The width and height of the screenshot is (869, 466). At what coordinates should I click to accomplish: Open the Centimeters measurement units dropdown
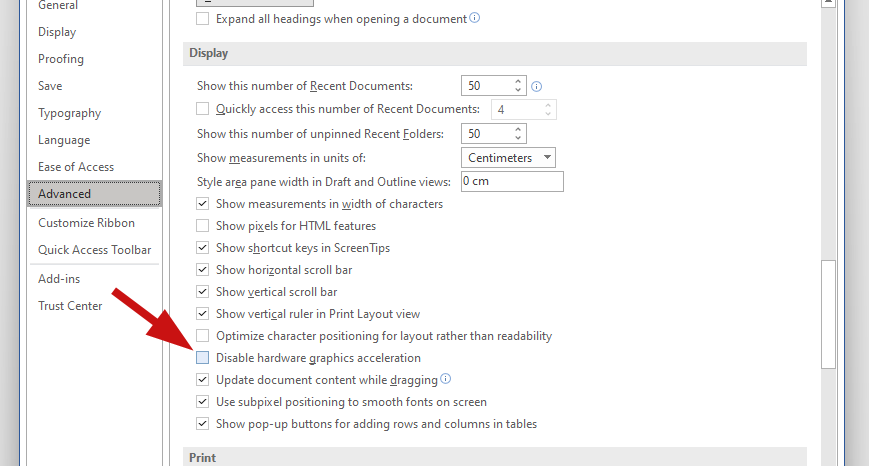[508, 157]
